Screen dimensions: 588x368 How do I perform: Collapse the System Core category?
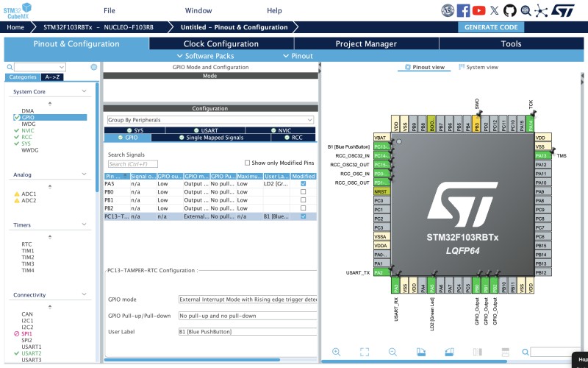click(84, 91)
